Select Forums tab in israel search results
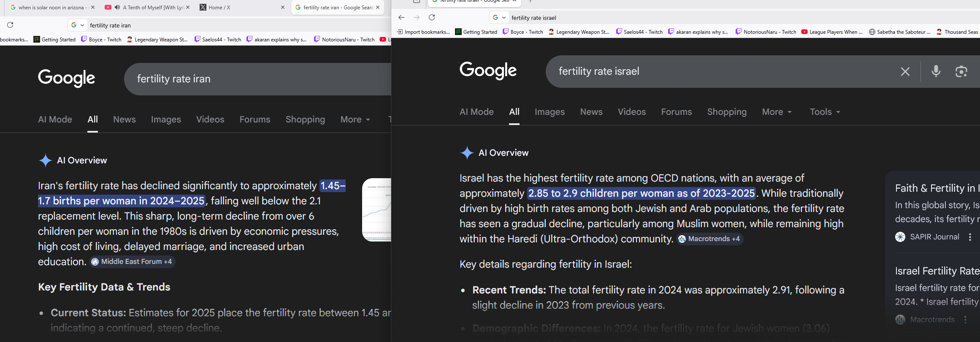Viewport: 980px width, 342px height. (x=677, y=112)
